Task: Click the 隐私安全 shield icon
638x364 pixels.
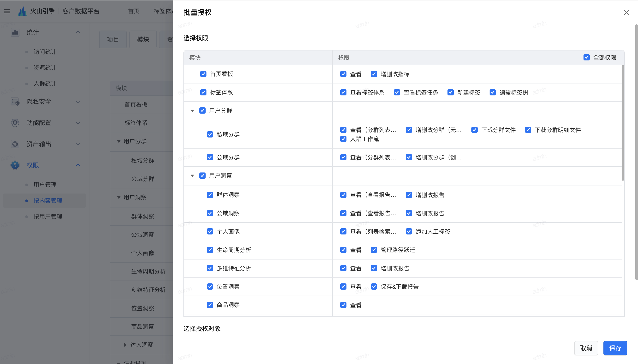Action: click(x=15, y=101)
